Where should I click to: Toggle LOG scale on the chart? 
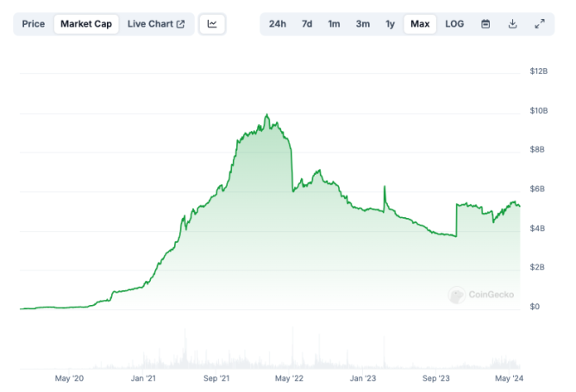point(454,24)
